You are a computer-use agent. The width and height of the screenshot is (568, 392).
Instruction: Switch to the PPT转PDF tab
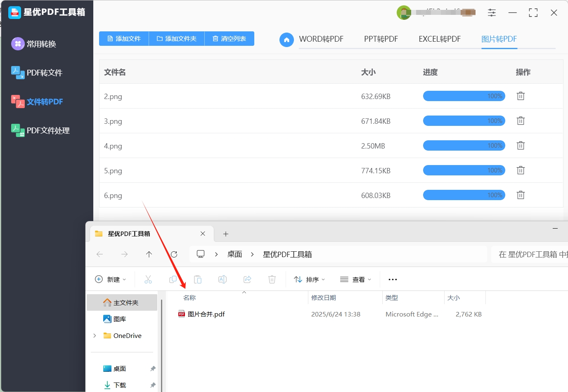click(381, 39)
